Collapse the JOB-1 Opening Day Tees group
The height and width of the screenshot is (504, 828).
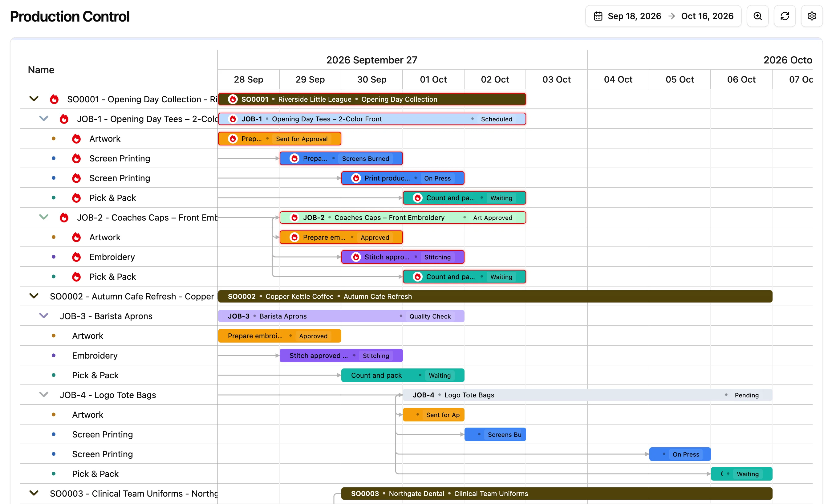coord(44,119)
